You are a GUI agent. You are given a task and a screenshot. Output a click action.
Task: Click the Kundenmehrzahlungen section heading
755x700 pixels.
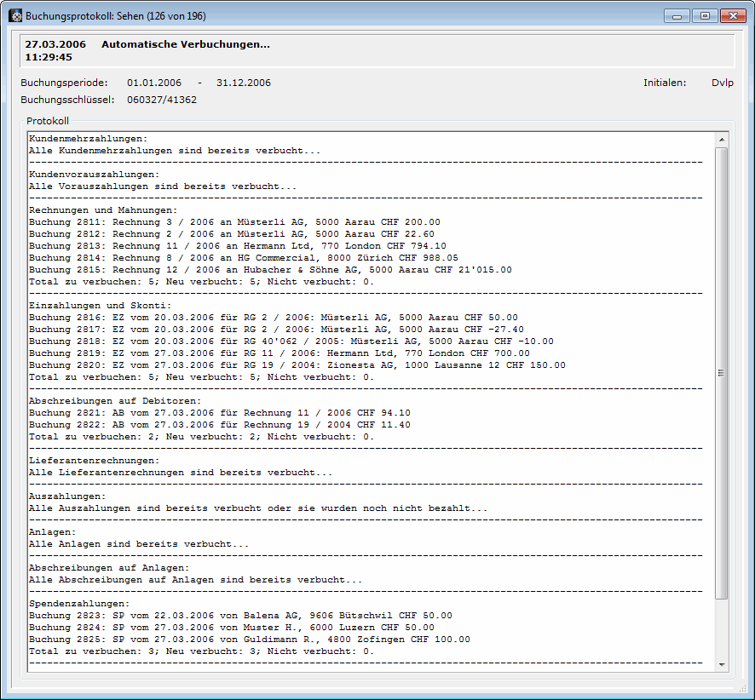[88, 138]
